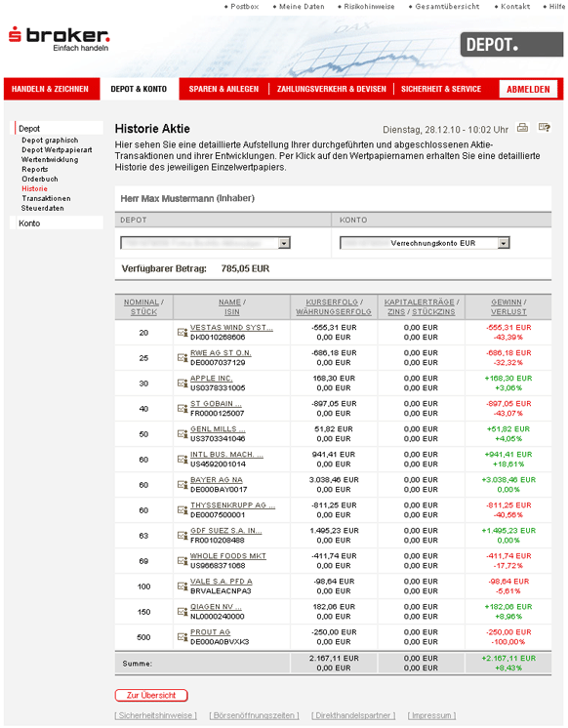The height and width of the screenshot is (728, 568).
Task: Open PROUT AG security history
Action: point(211,632)
